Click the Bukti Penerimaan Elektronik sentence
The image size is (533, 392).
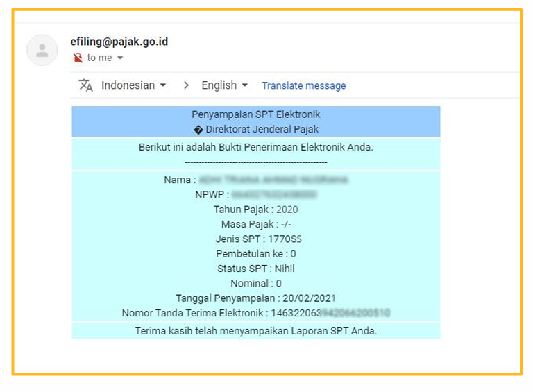click(256, 147)
